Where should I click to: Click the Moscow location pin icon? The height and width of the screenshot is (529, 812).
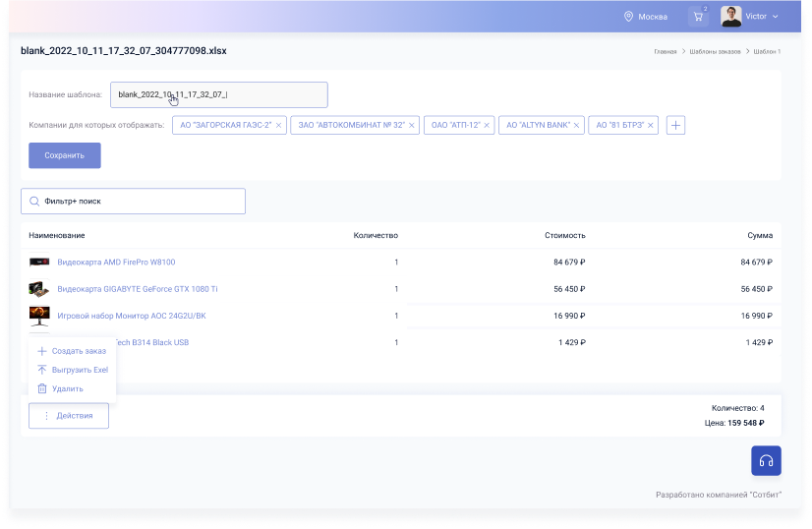click(629, 17)
